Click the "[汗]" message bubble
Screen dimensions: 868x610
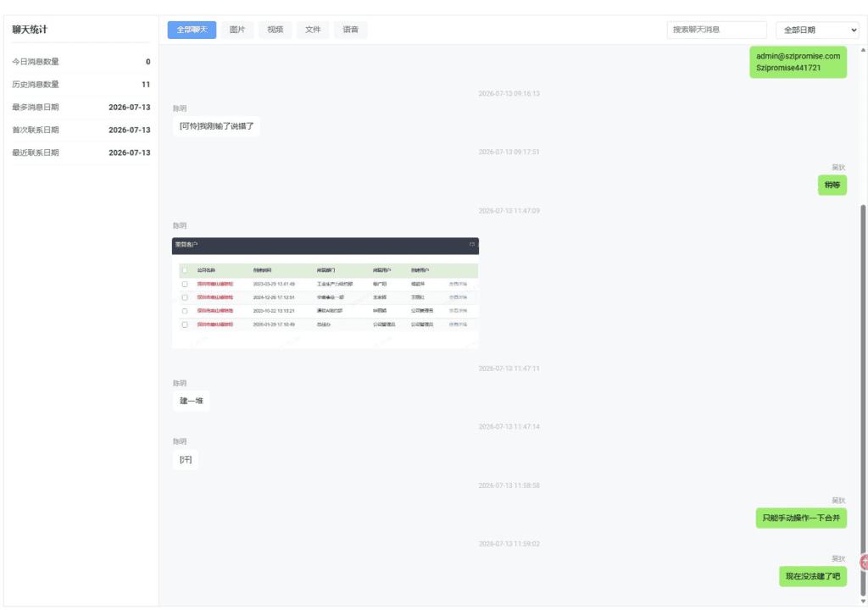click(x=186, y=459)
